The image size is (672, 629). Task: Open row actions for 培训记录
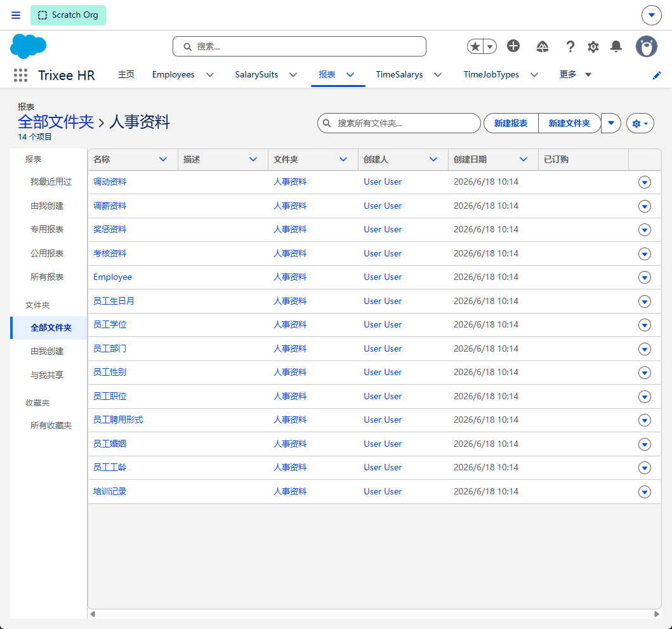tap(644, 492)
